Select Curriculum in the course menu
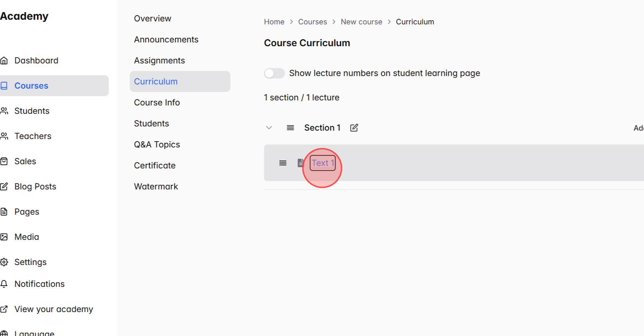Viewport: 644px width, 336px height. 156,81
